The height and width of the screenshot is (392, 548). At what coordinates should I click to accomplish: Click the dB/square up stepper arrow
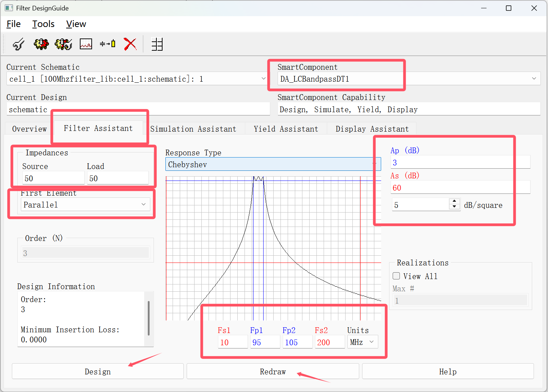click(455, 202)
